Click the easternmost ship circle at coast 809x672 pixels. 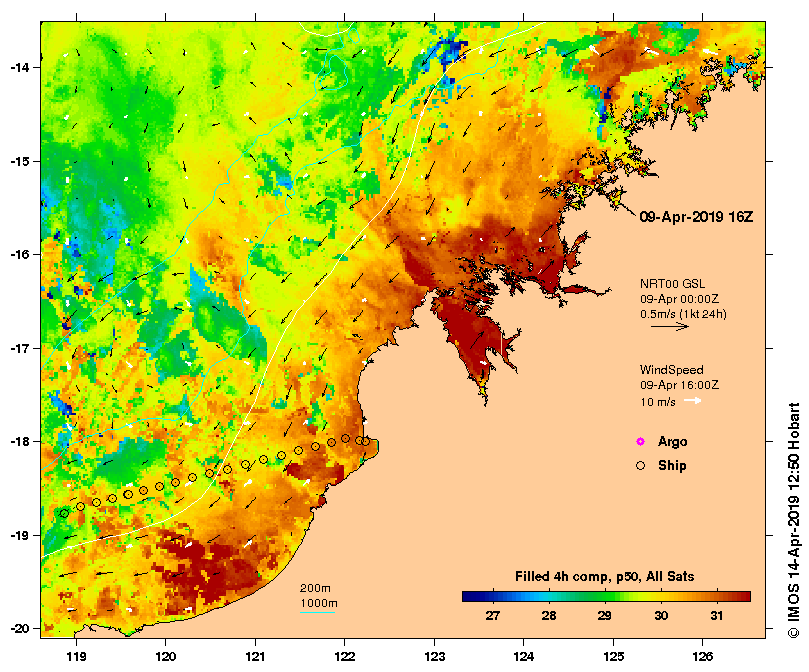(365, 442)
